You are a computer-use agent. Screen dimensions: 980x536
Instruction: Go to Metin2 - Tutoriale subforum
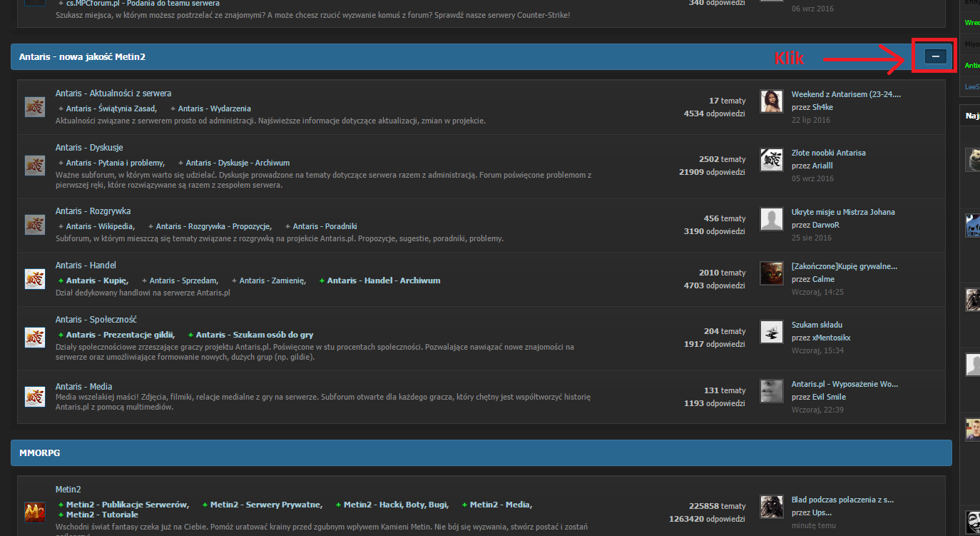pyautogui.click(x=102, y=515)
